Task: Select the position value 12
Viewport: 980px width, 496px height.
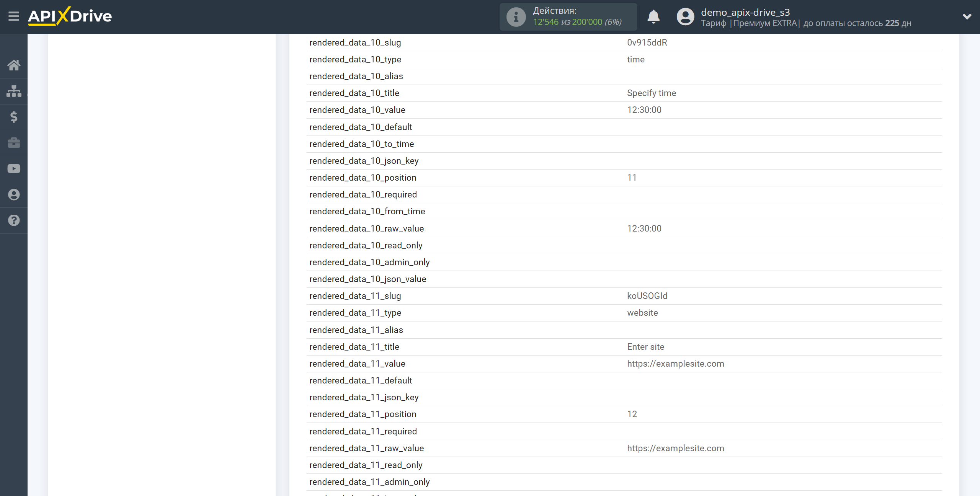Action: pyautogui.click(x=632, y=414)
